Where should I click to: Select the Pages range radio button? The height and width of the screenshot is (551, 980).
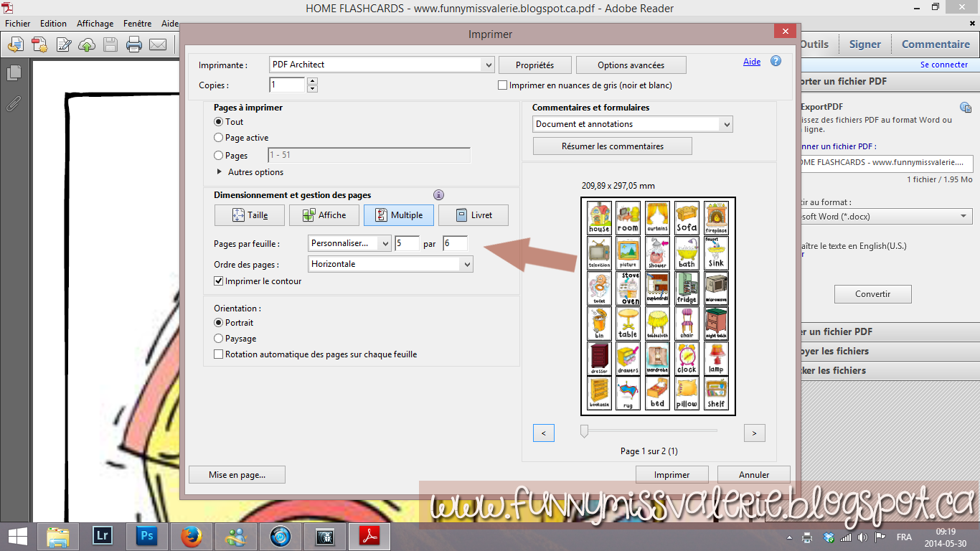[219, 155]
